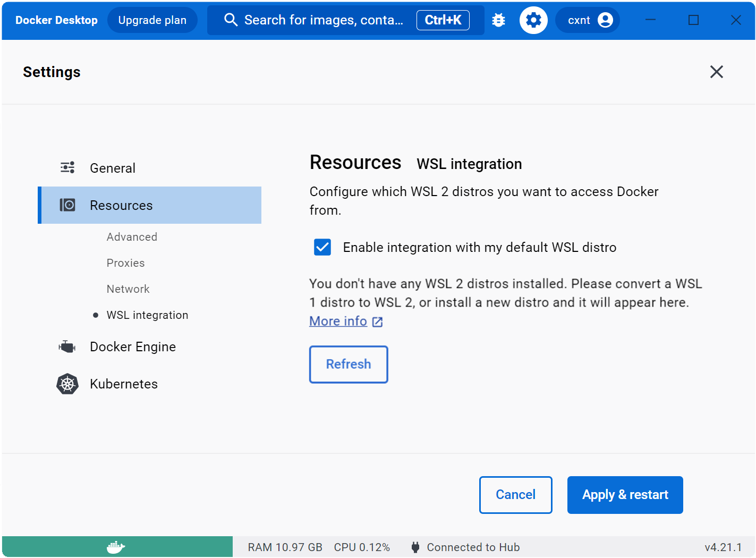756x558 pixels.
Task: Click the Docker whale icon in status bar
Action: [116, 547]
